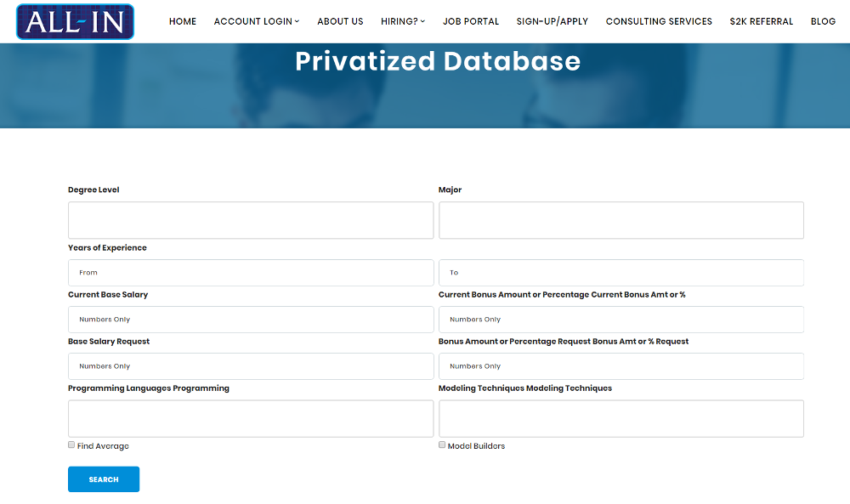Viewport: 850px width, 504px height.
Task: Click the Bonus Amount Request input
Action: [621, 366]
